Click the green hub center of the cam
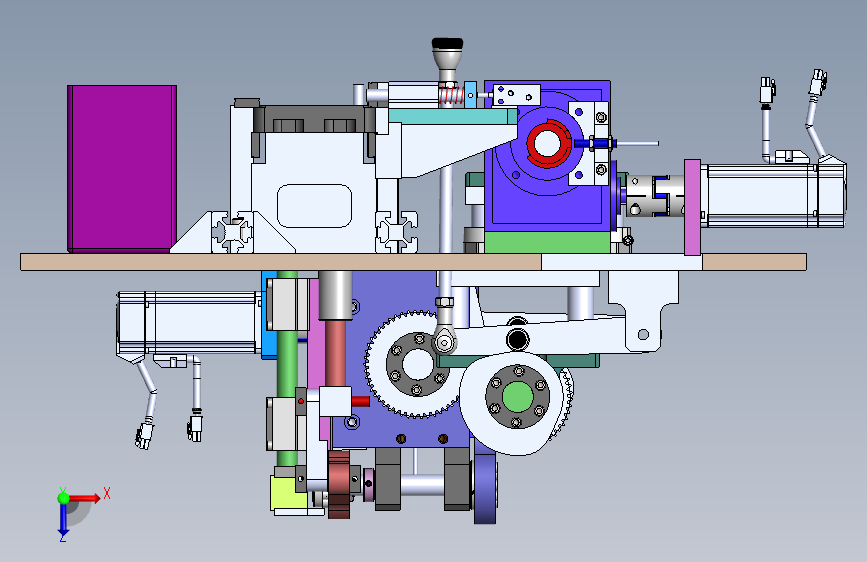Image resolution: width=867 pixels, height=562 pixels. [x=518, y=397]
